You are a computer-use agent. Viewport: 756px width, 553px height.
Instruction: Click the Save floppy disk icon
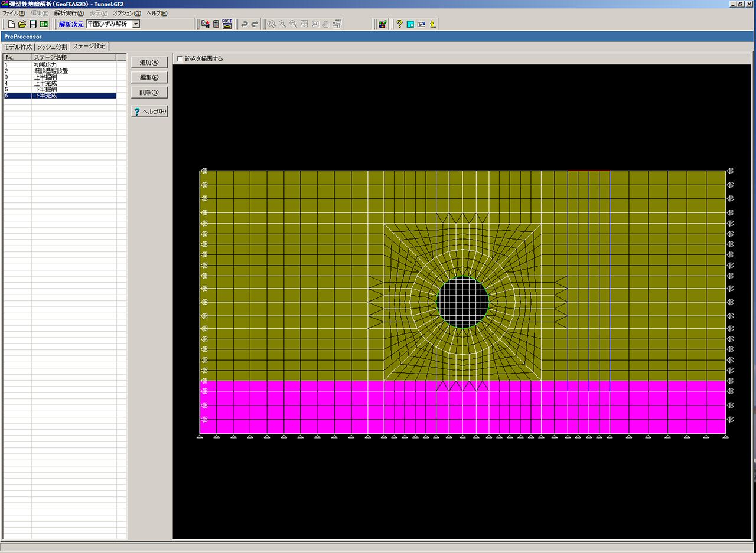[33, 24]
